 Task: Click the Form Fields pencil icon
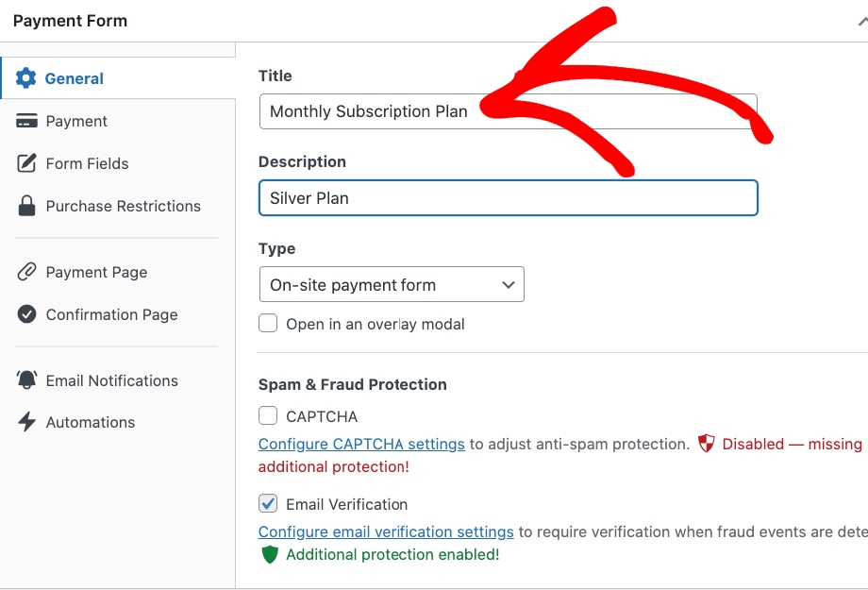click(26, 163)
